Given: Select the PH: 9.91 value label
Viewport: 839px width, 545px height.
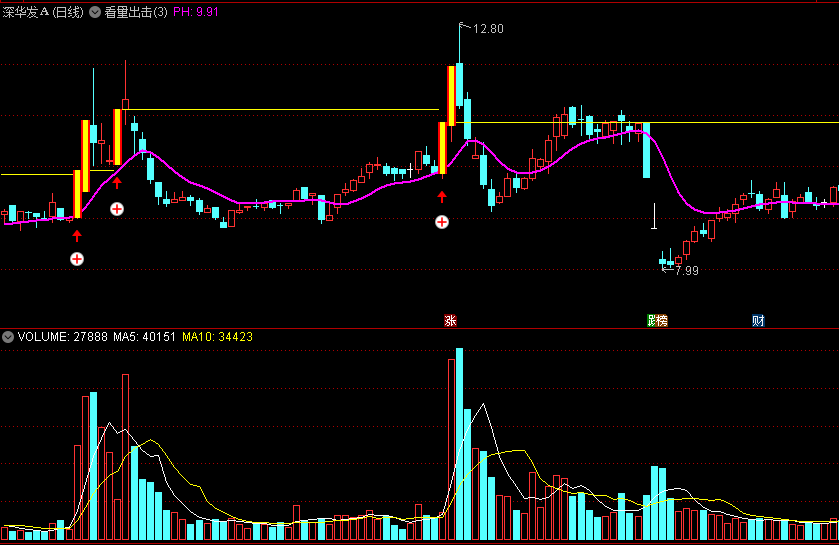Looking at the screenshot, I should 196,12.
